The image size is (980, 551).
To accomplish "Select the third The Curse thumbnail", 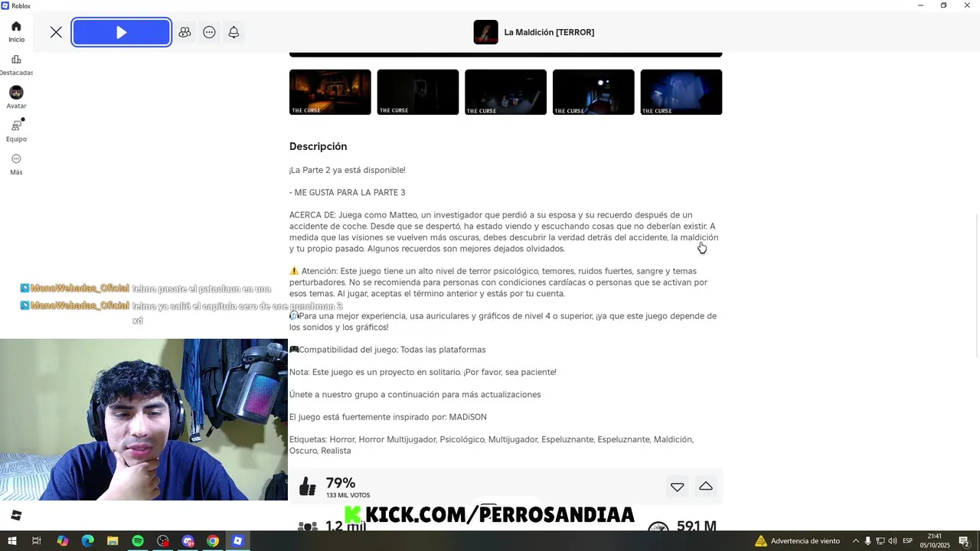I will tap(505, 92).
